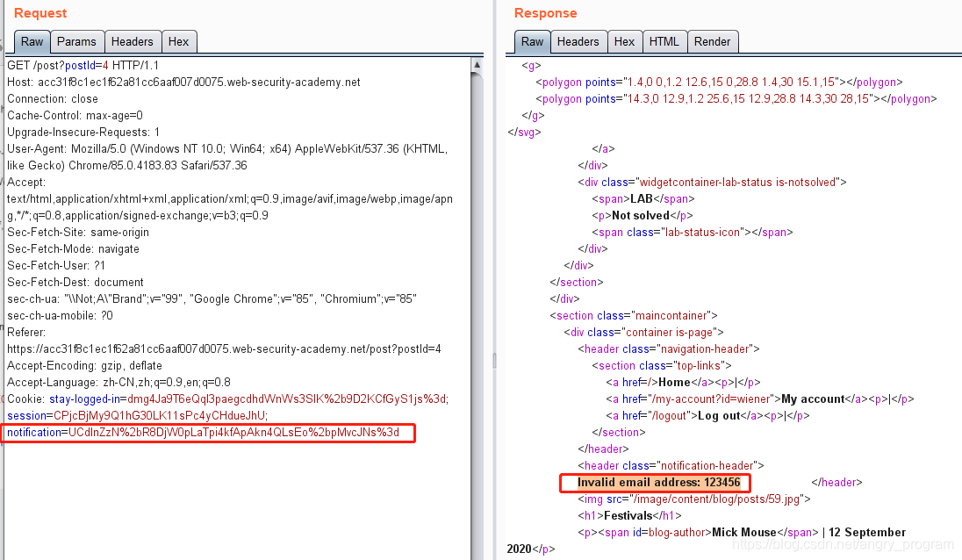Click the h1 Festivals line
This screenshot has width=962, height=560.
(x=629, y=515)
